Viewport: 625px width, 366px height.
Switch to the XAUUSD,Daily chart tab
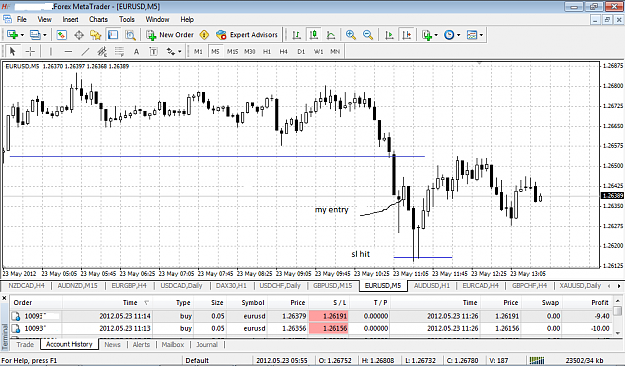point(580,285)
